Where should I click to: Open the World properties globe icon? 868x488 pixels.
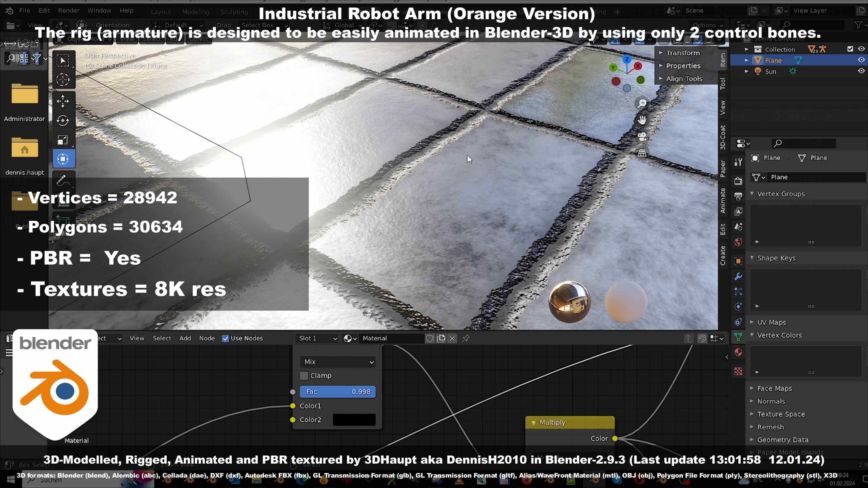[738, 242]
